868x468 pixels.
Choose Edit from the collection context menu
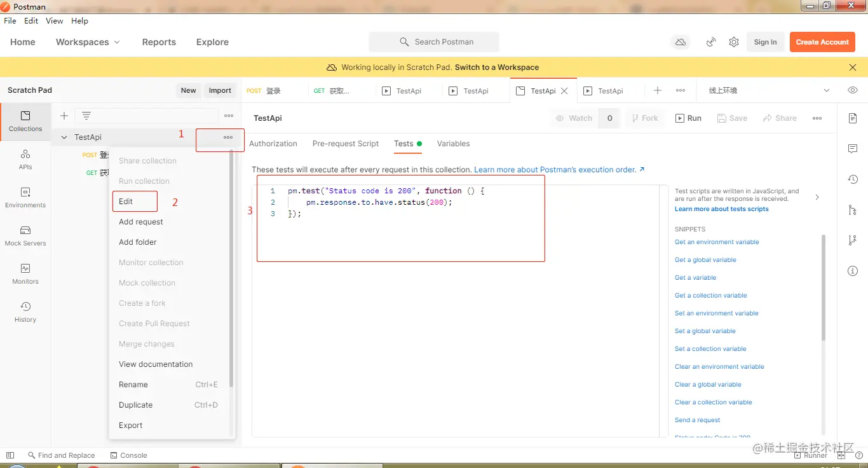pyautogui.click(x=126, y=202)
